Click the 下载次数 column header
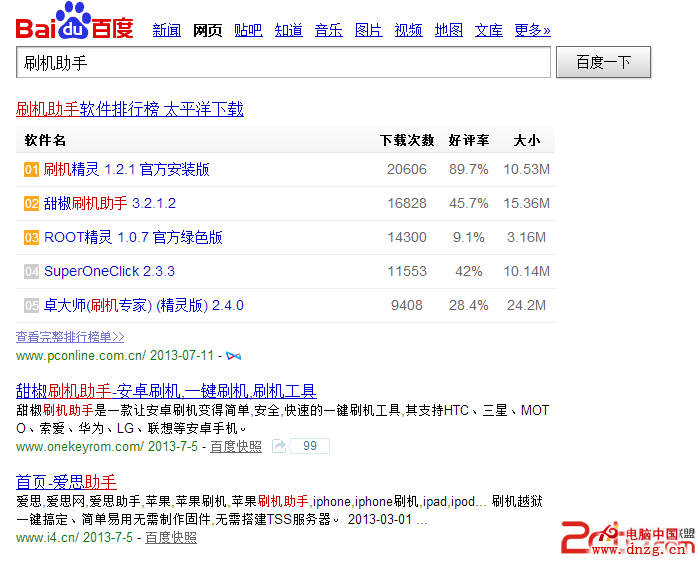This screenshot has width=698, height=564. (407, 141)
